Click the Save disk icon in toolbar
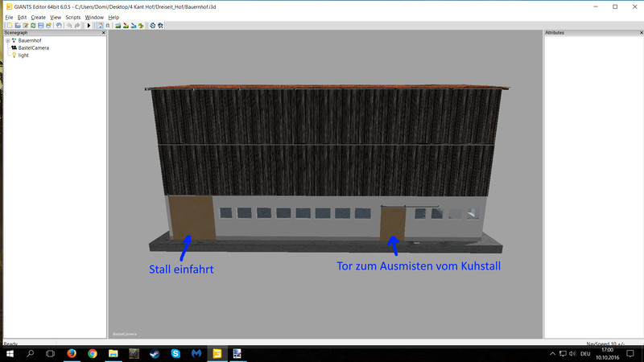This screenshot has height=362, width=644. point(40,26)
